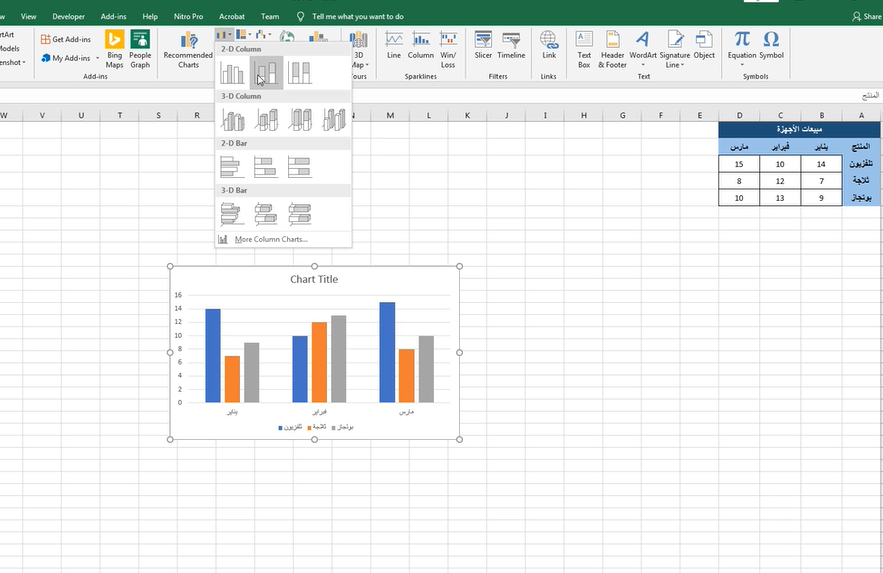Select column header M
Screen dimensions: 883x573
pos(390,115)
